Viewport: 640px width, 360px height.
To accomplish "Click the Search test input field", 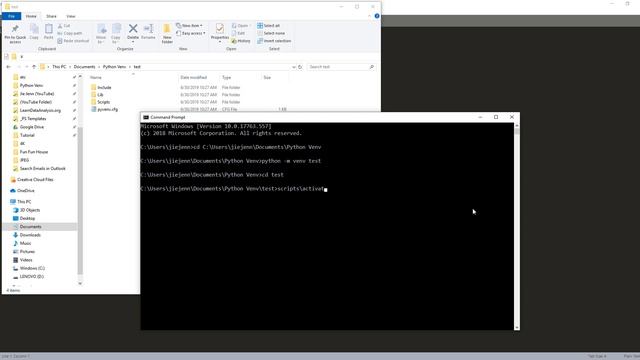I will [341, 67].
